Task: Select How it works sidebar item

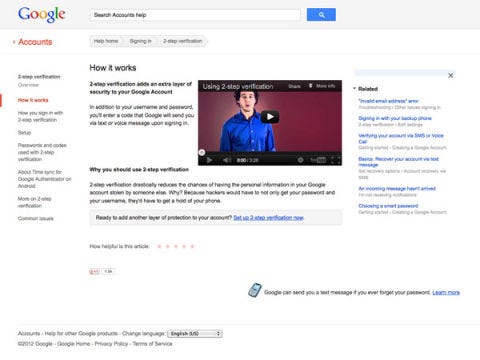Action: (x=33, y=100)
